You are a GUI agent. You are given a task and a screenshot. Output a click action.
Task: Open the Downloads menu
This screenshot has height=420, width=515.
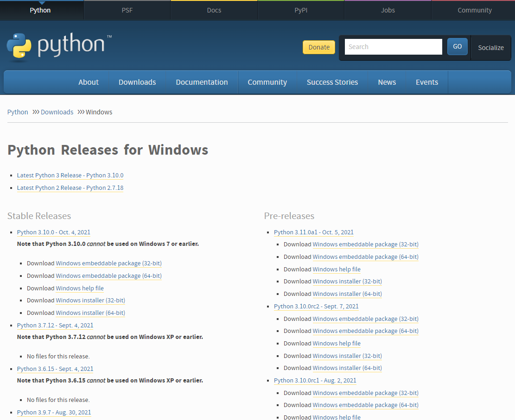click(137, 82)
